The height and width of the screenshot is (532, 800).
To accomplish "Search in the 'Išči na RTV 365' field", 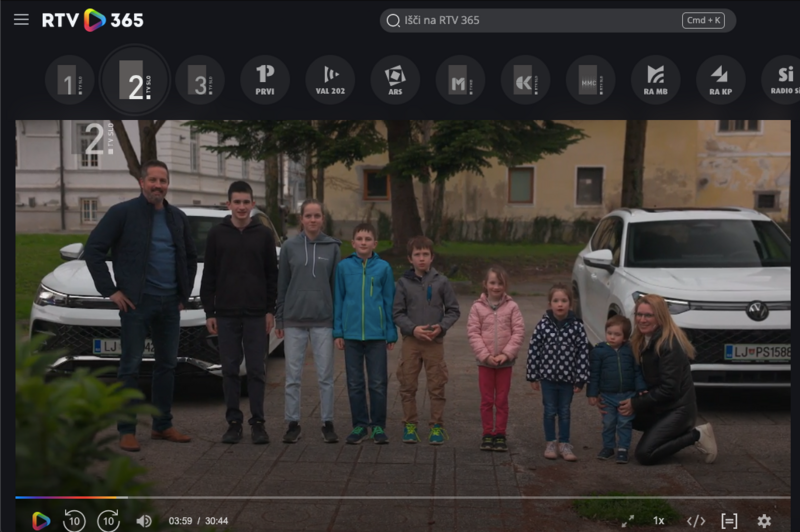I will click(558, 20).
